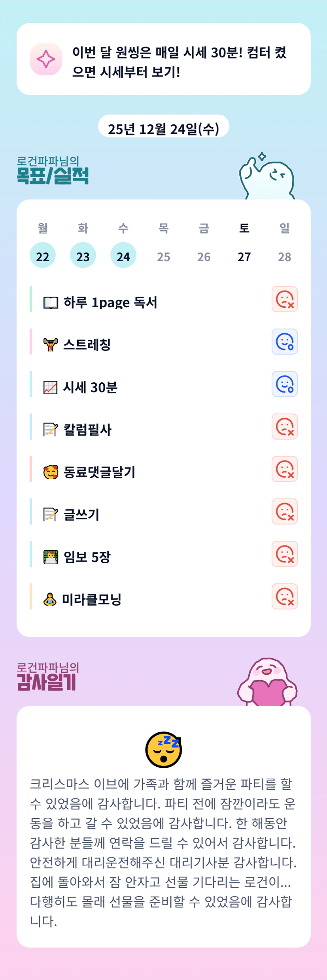This screenshot has height=980, width=327.
Task: Select Saturday the 27th in the week strip
Action: coord(244,256)
